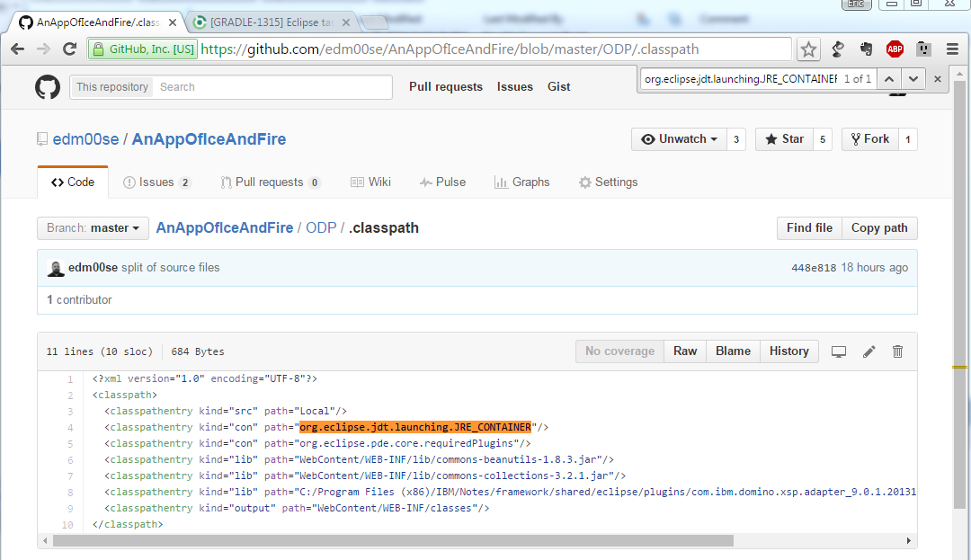Delete this file with trash icon
The image size is (971, 560).
[x=897, y=351]
